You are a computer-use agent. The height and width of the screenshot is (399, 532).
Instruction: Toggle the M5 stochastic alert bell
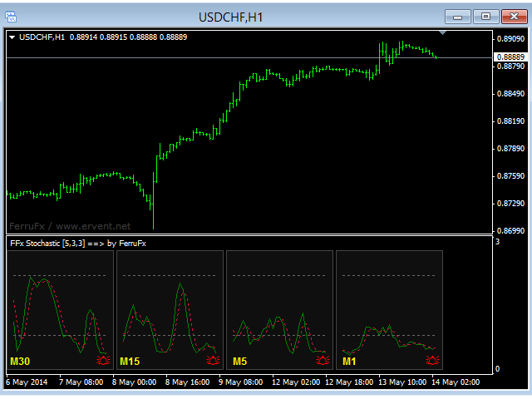pyautogui.click(x=323, y=360)
